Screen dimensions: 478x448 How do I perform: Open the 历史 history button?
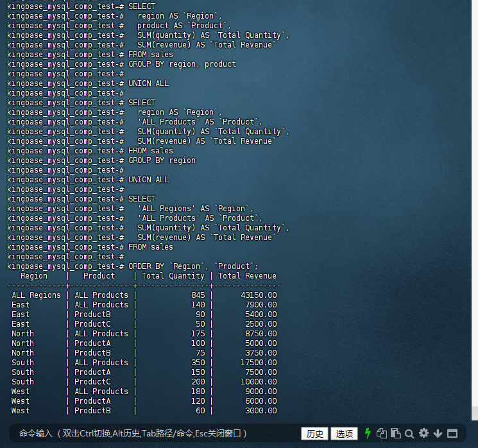[x=314, y=434]
